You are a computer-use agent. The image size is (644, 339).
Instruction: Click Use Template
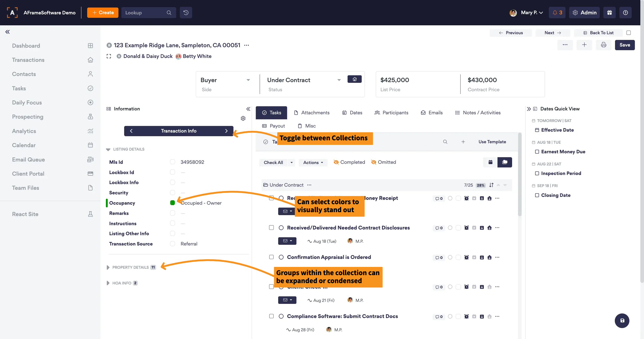[492, 142]
